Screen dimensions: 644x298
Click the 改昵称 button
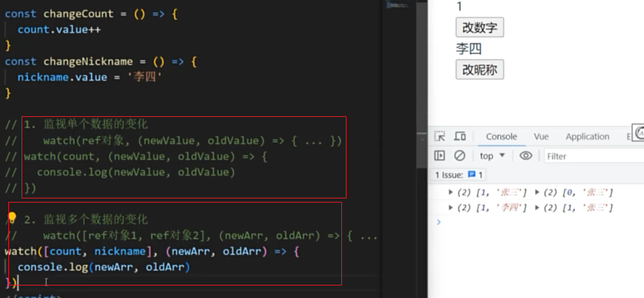click(479, 70)
